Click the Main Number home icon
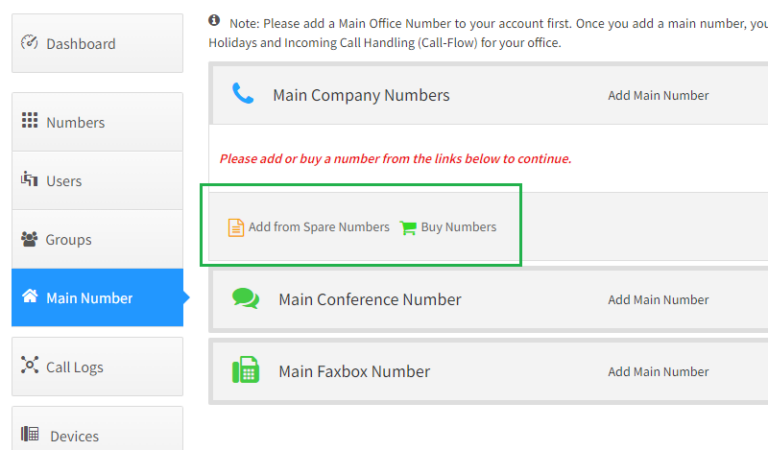Viewport: 768px width, 450px height. click(x=29, y=296)
